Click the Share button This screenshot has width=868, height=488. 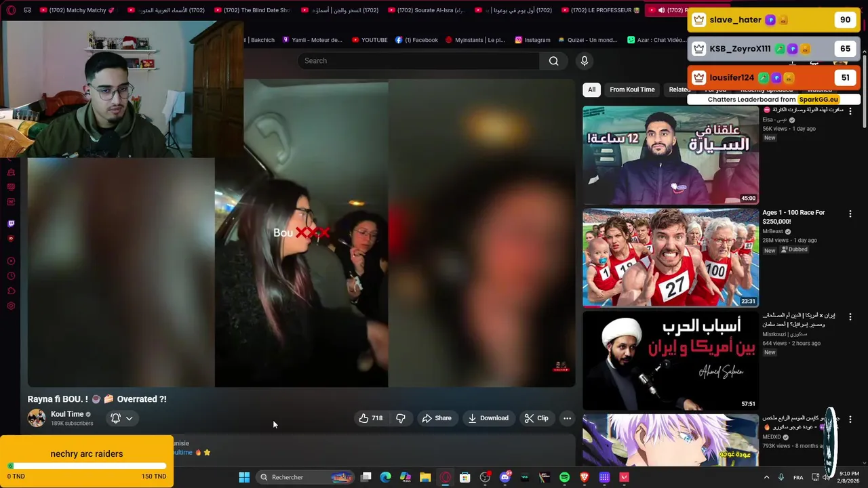(437, 418)
